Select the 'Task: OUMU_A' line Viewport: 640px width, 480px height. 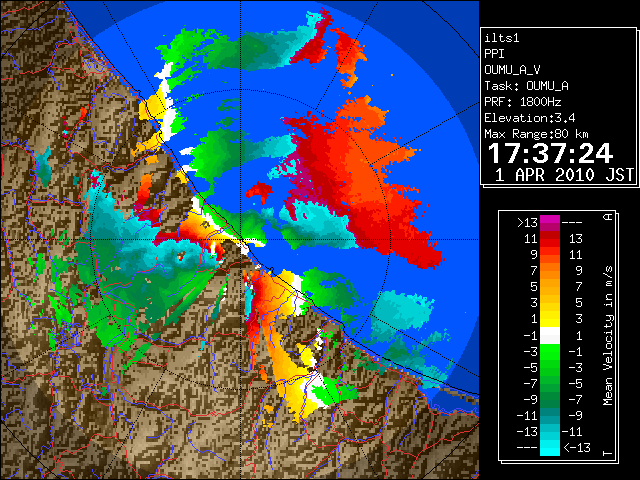pos(526,86)
